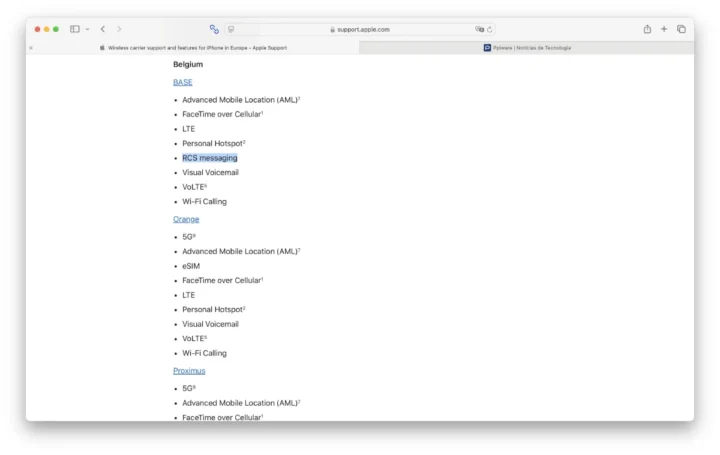
Task: Open the page reader menu icon in the address bar
Action: pos(231,29)
